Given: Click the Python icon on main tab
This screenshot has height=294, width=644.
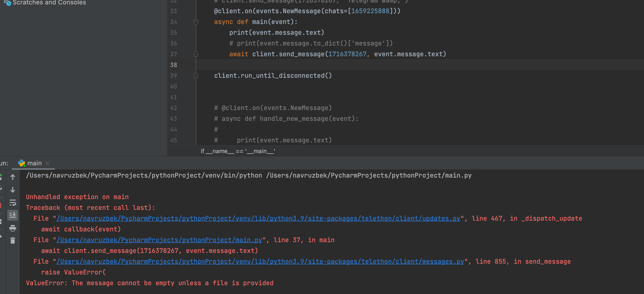Looking at the screenshot, I should [x=22, y=163].
